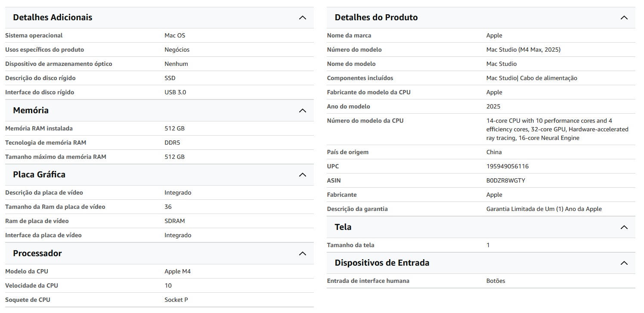This screenshot has width=644, height=313.
Task: Click the Garantia Limitada warranty description text
Action: pyautogui.click(x=544, y=209)
